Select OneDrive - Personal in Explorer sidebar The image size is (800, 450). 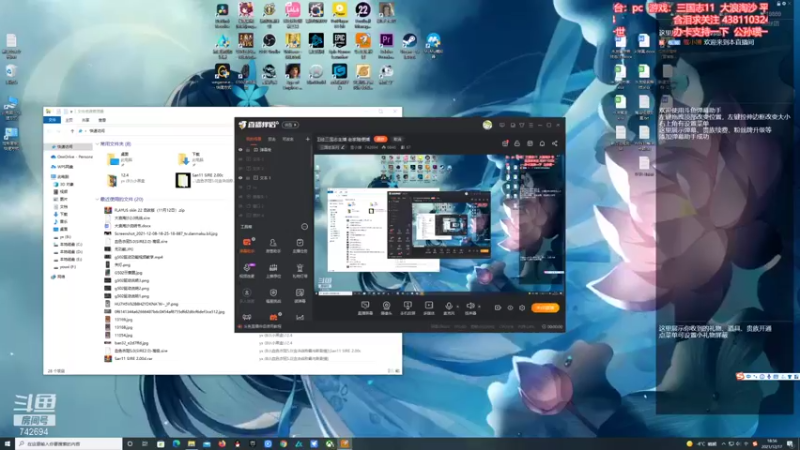pos(72,157)
